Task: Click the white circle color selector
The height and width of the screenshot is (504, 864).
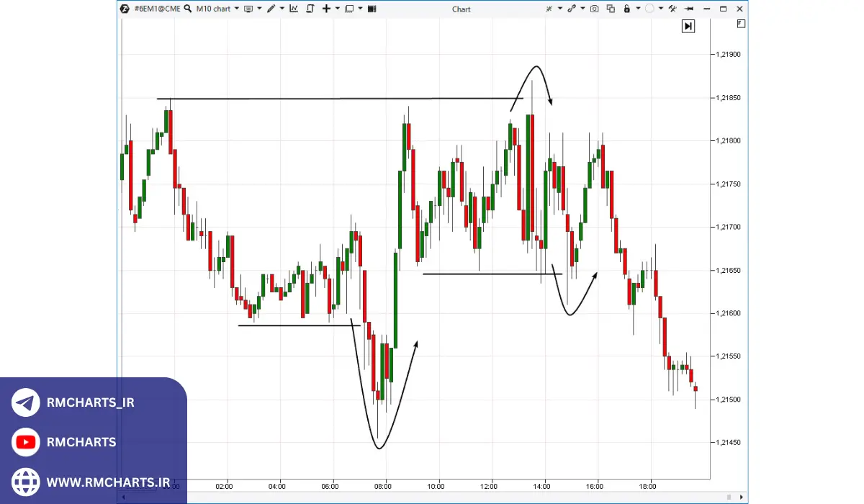Action: [649, 9]
